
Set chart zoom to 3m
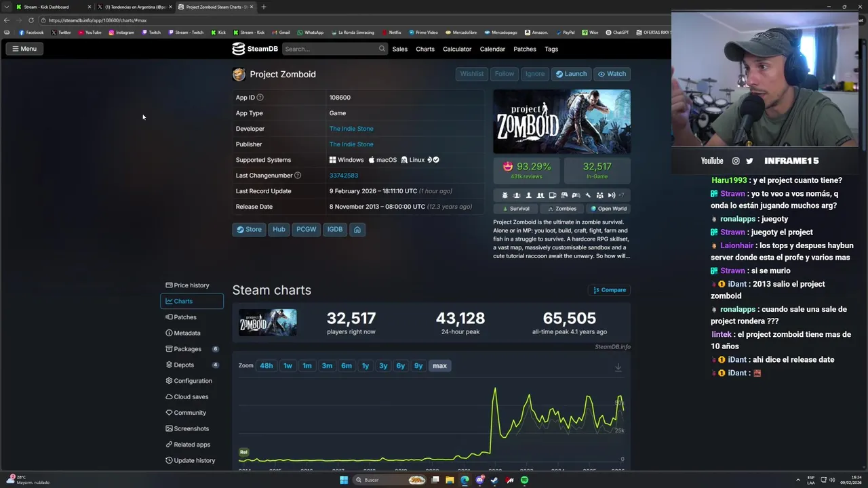coord(327,366)
